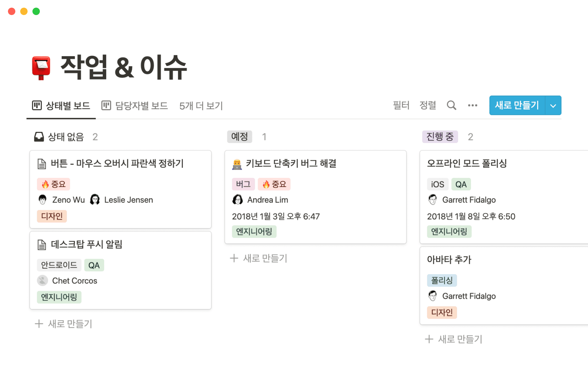Open the 정렬 sort options
Image resolution: width=588 pixels, height=368 pixels.
coord(428,105)
